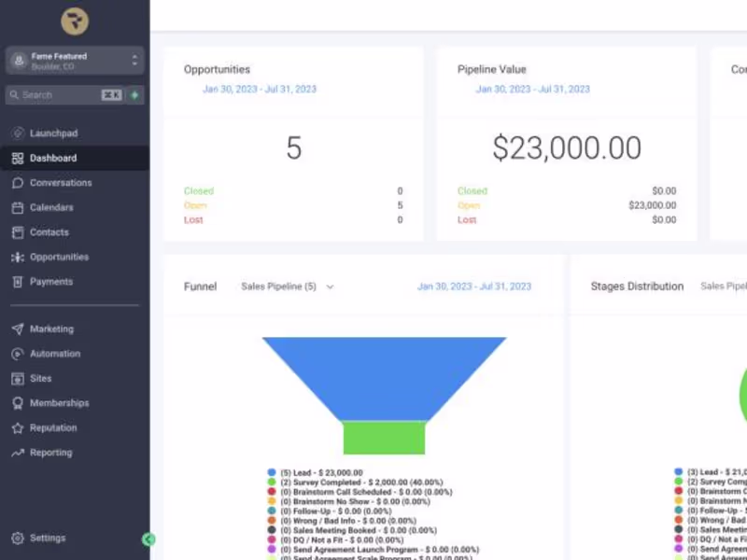Toggle DQ / Not a Fit legend entry
Viewport: 747px width, 560px height.
336,540
